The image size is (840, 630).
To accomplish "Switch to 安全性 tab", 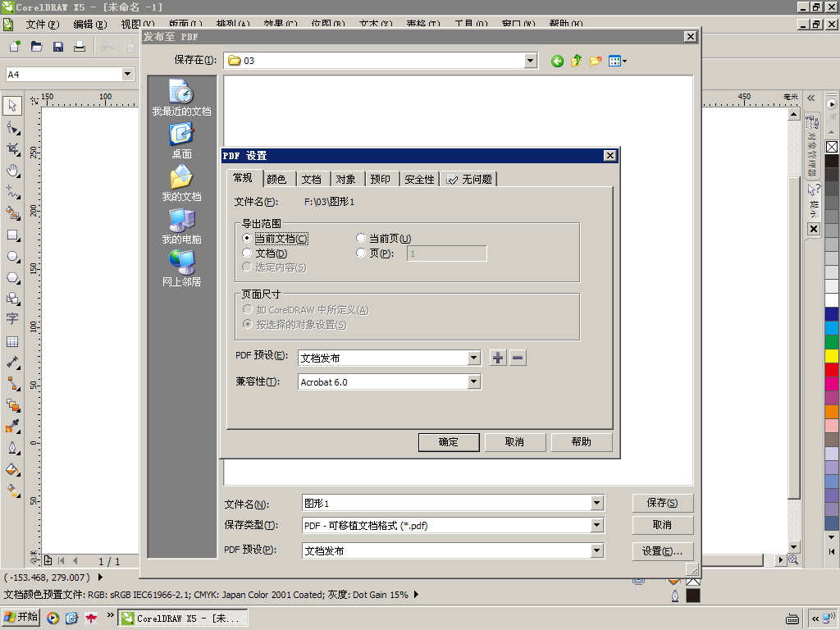I will 419,179.
